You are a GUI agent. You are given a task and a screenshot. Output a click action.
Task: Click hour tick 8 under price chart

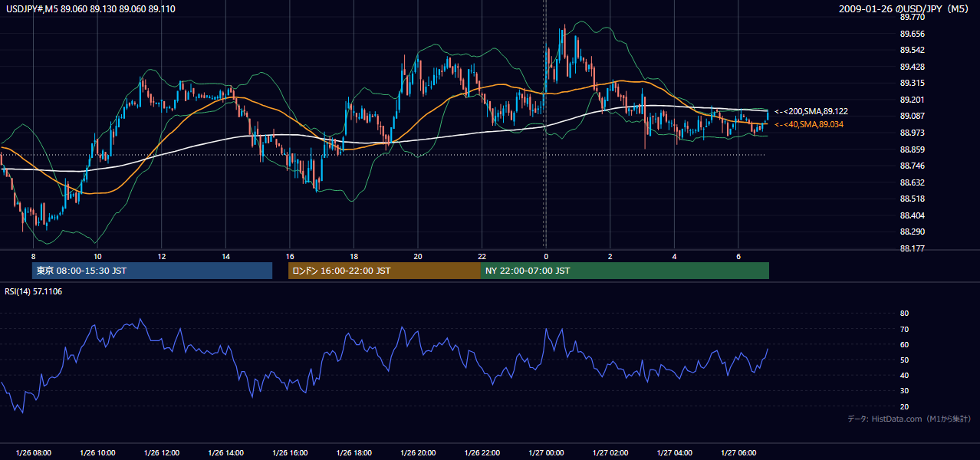pyautogui.click(x=33, y=256)
